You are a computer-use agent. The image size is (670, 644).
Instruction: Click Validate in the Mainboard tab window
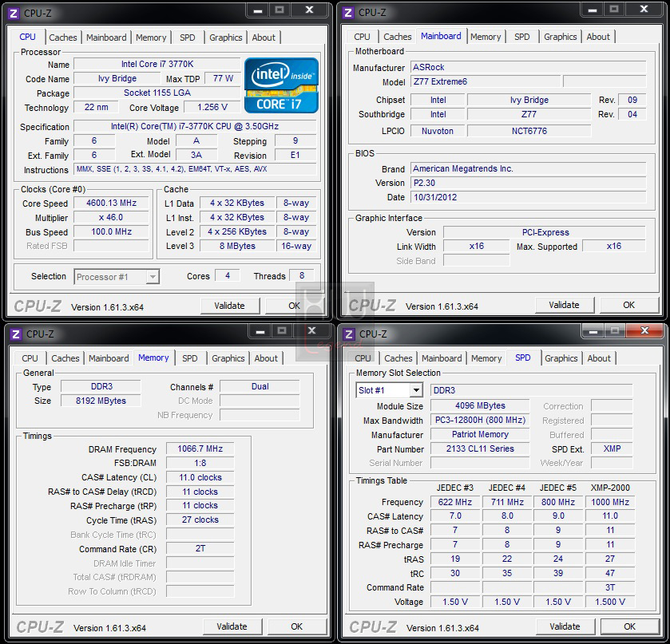point(564,305)
